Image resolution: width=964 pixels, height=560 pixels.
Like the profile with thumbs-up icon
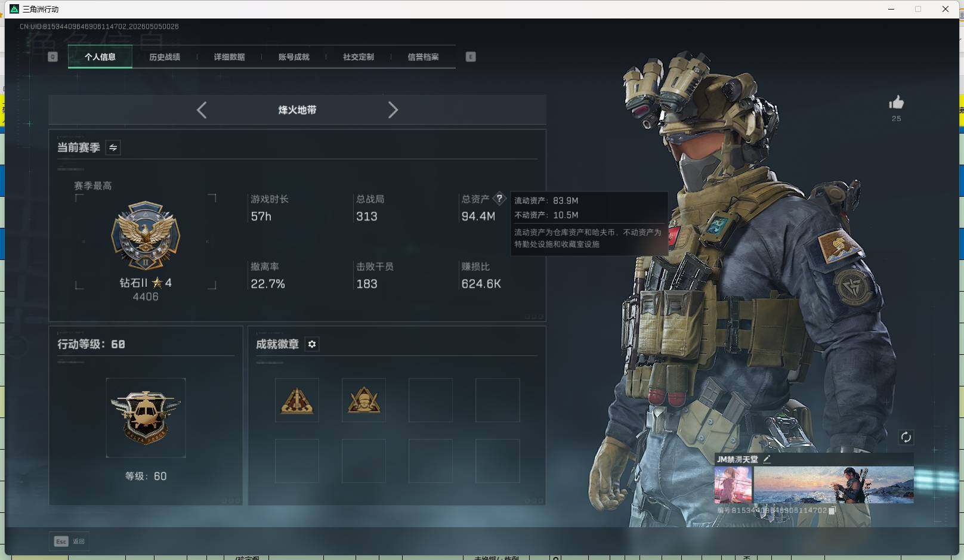pos(896,103)
